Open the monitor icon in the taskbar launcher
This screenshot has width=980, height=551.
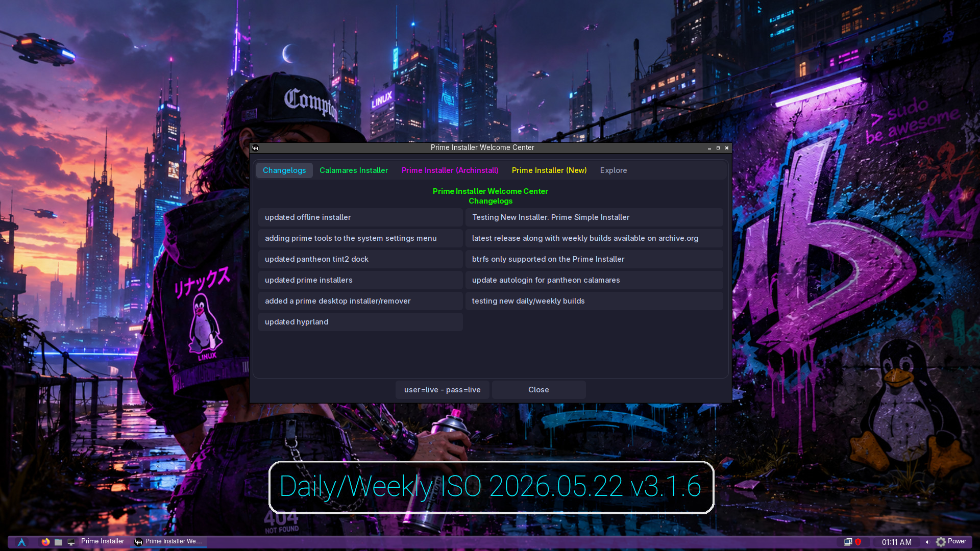tap(71, 542)
